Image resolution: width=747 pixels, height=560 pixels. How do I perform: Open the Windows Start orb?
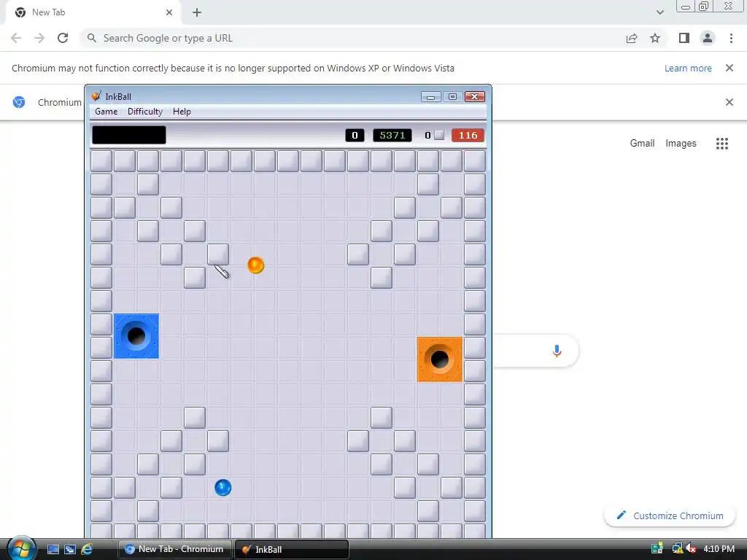tap(21, 548)
